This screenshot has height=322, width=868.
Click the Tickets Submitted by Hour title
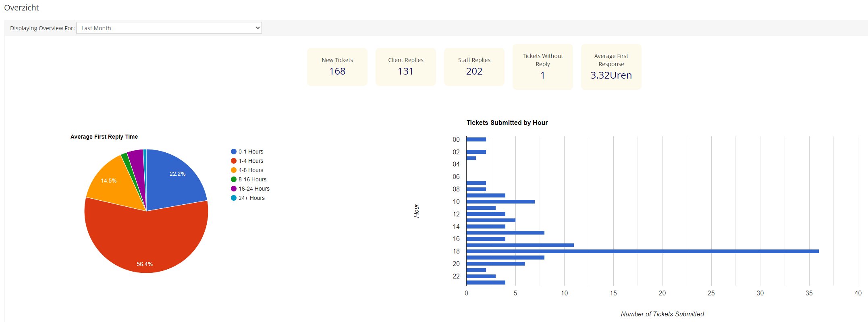pyautogui.click(x=507, y=123)
